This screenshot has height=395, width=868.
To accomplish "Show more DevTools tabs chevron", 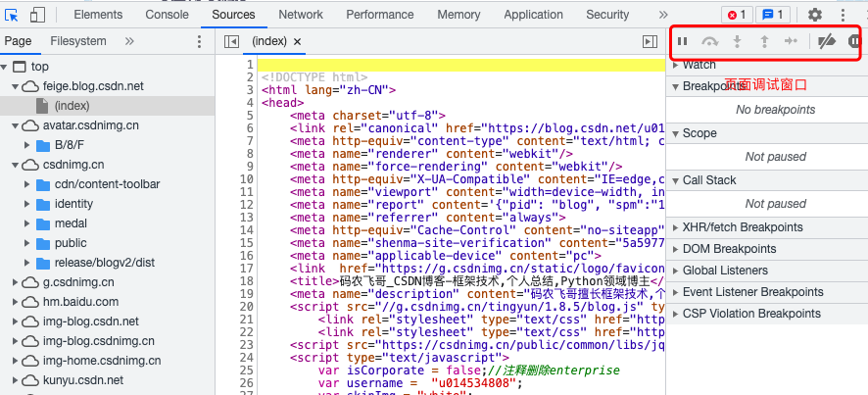I will [663, 15].
